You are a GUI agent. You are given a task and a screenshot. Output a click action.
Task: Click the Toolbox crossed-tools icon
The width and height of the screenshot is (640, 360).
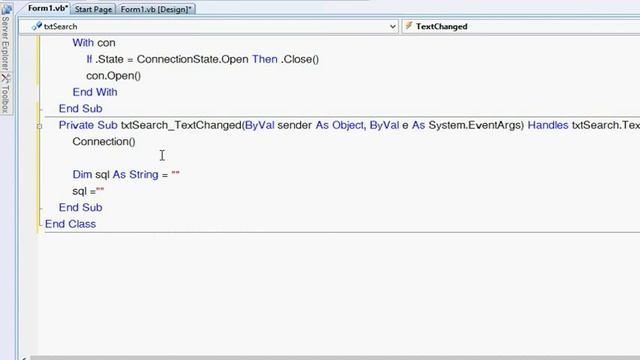[x=5, y=78]
